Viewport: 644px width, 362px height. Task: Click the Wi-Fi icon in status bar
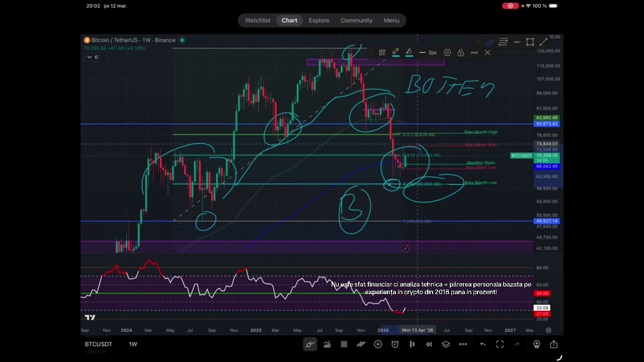(x=528, y=6)
